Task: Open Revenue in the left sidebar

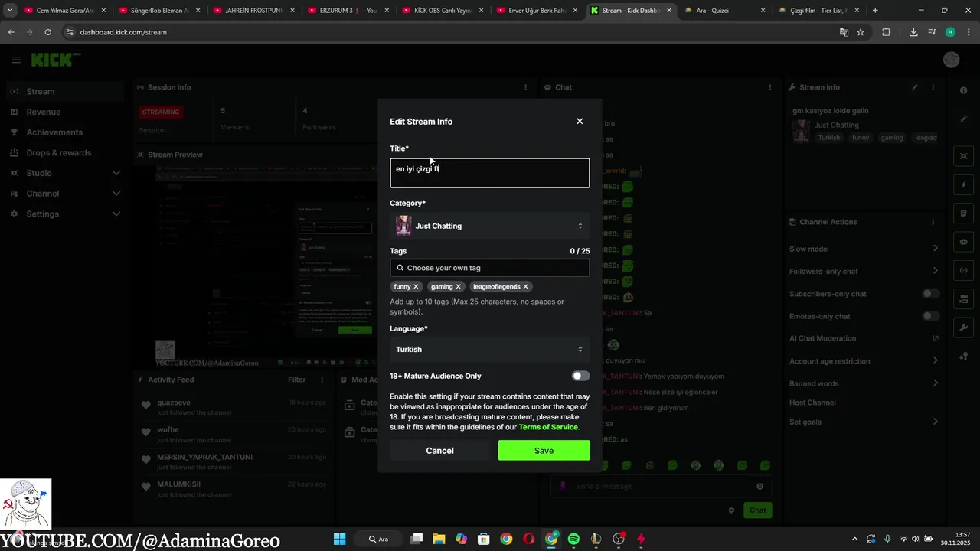Action: click(65, 112)
